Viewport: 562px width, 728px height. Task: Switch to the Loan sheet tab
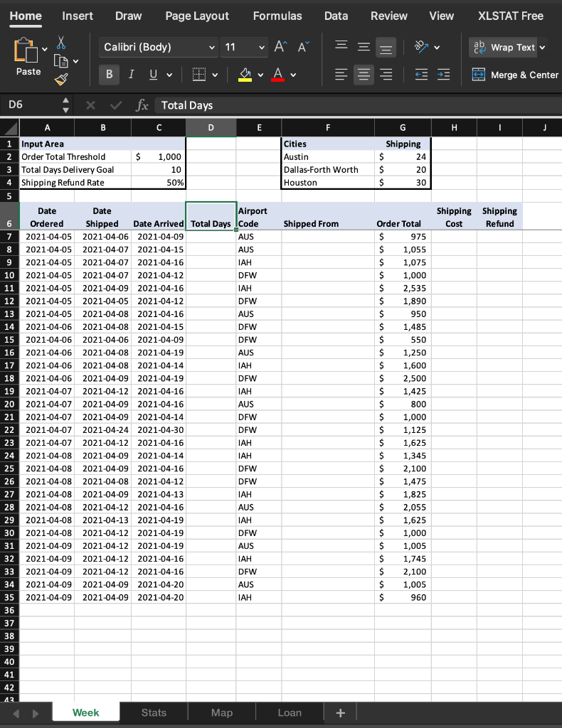[290, 712]
